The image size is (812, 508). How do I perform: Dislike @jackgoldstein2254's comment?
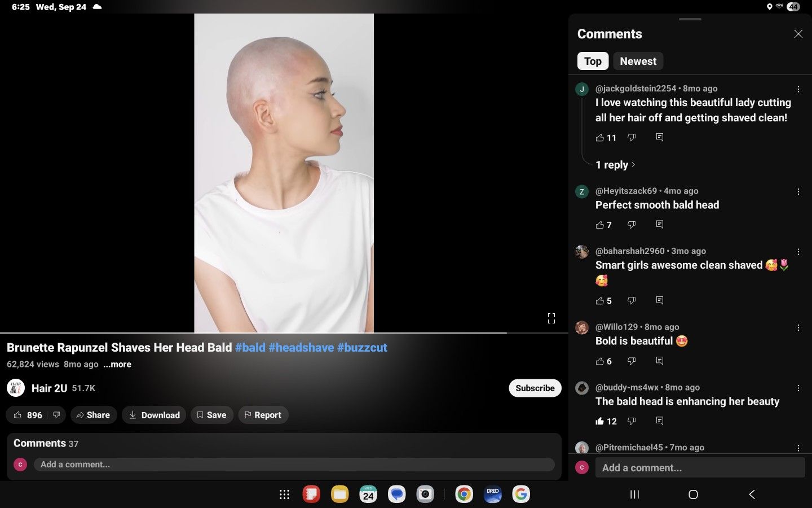point(632,138)
